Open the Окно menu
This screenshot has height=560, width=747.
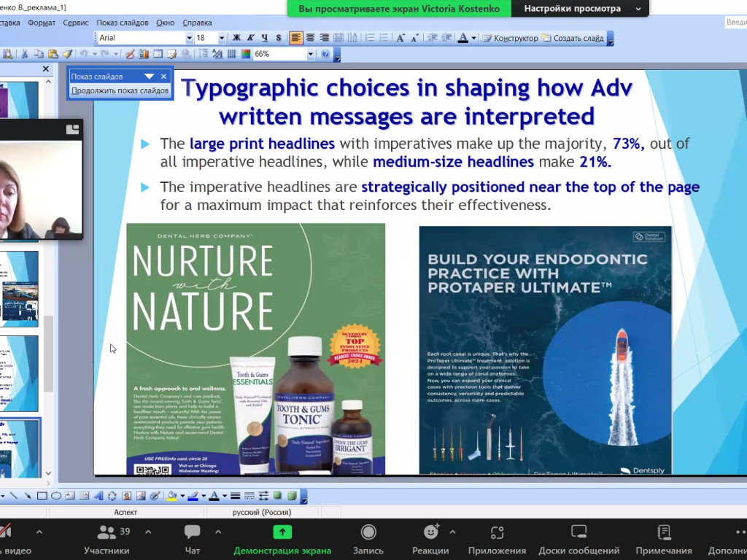pos(166,23)
